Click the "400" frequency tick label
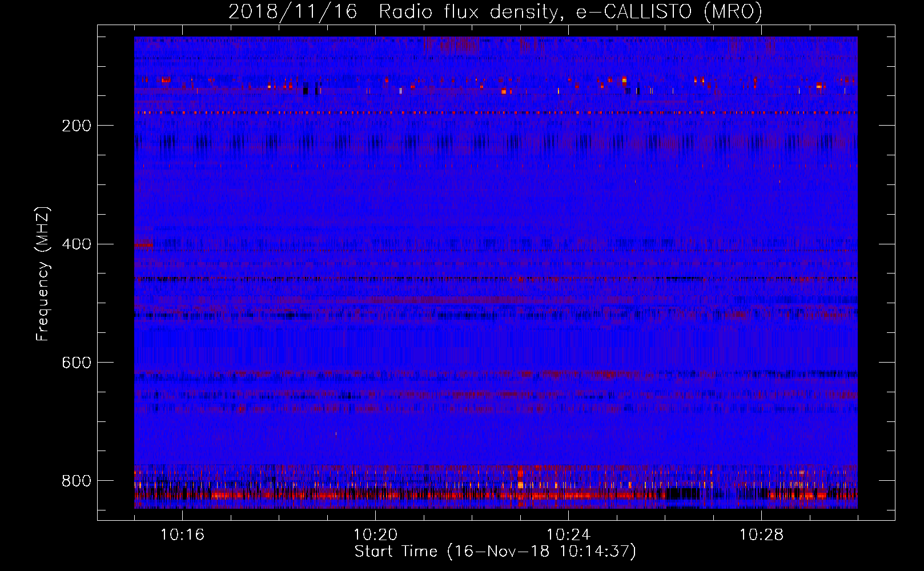Image resolution: width=924 pixels, height=571 pixels. tap(77, 244)
